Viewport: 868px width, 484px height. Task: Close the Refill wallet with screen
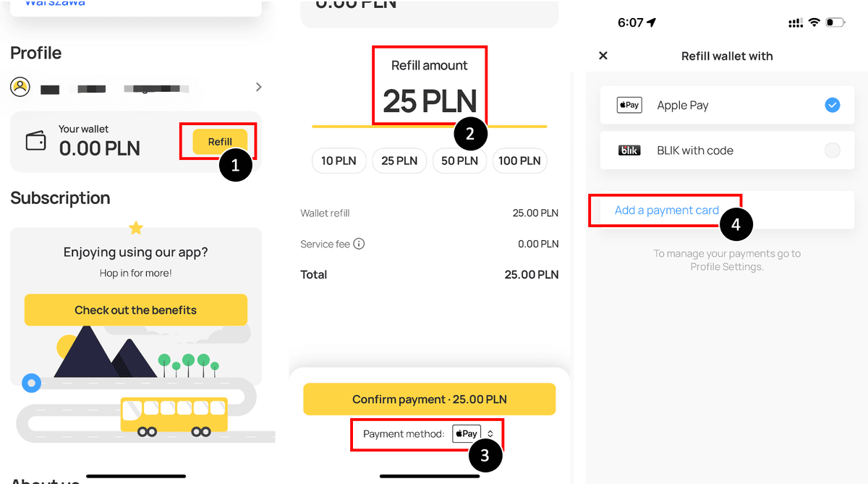coord(603,56)
